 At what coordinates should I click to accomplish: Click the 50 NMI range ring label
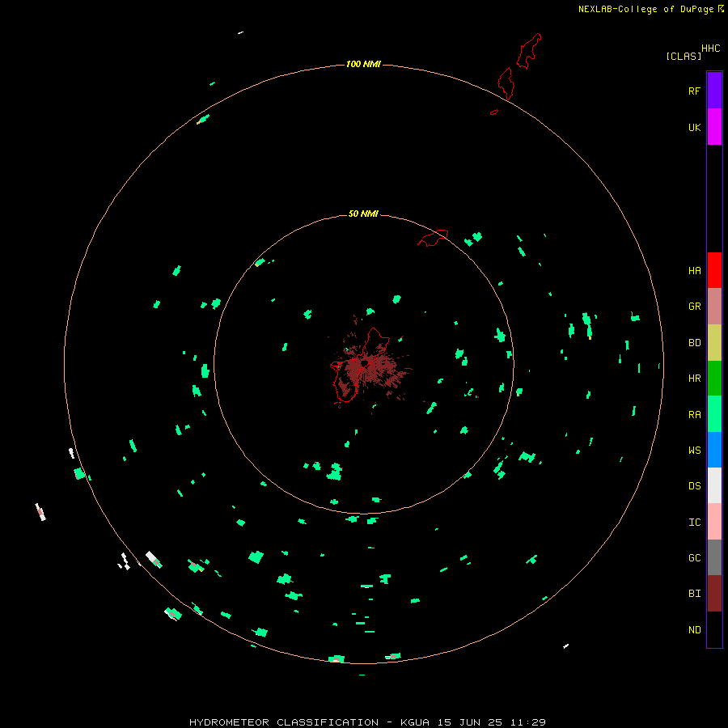pos(363,214)
